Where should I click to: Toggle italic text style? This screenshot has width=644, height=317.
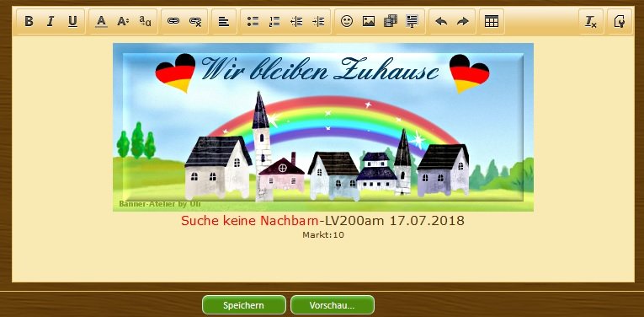pyautogui.click(x=51, y=21)
